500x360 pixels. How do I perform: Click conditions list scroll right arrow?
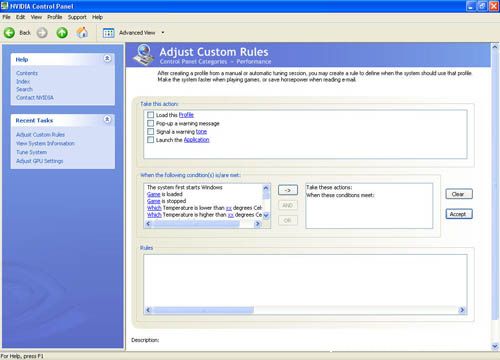(257, 224)
